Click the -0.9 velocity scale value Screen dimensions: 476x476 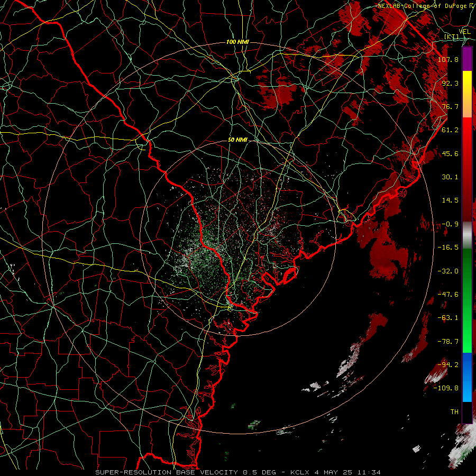click(x=450, y=224)
